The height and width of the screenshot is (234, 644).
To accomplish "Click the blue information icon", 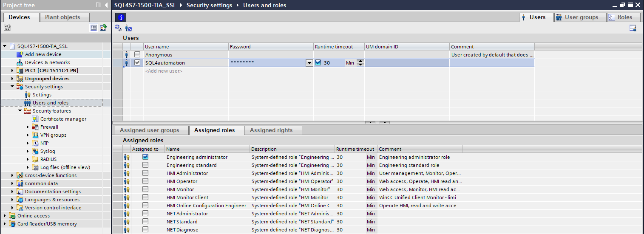I will 121,17.
